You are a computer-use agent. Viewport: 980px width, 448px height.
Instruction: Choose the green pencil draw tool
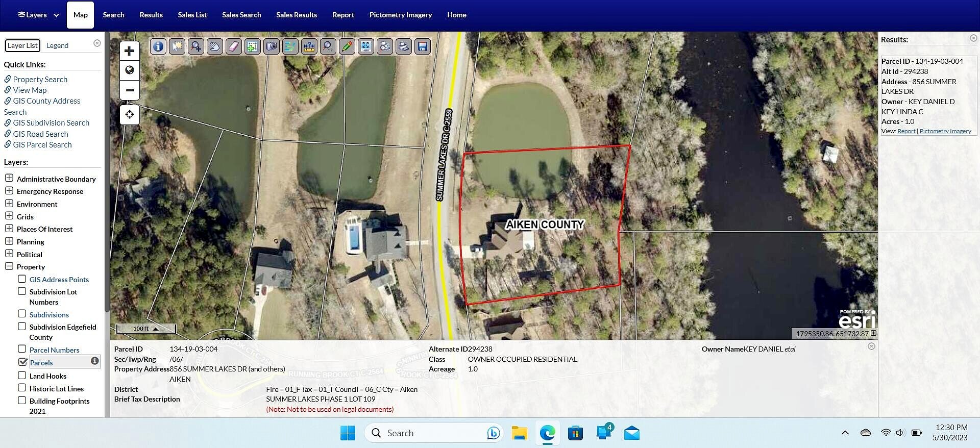[347, 46]
